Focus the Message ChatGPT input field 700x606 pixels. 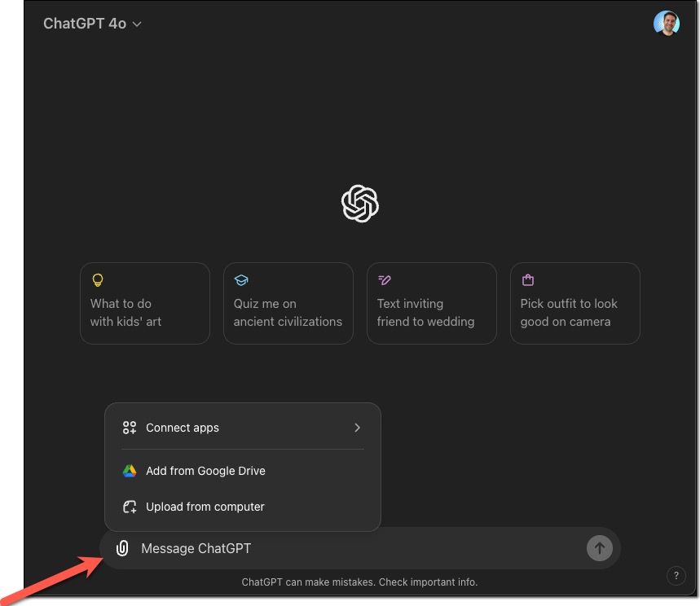pyautogui.click(x=357, y=548)
